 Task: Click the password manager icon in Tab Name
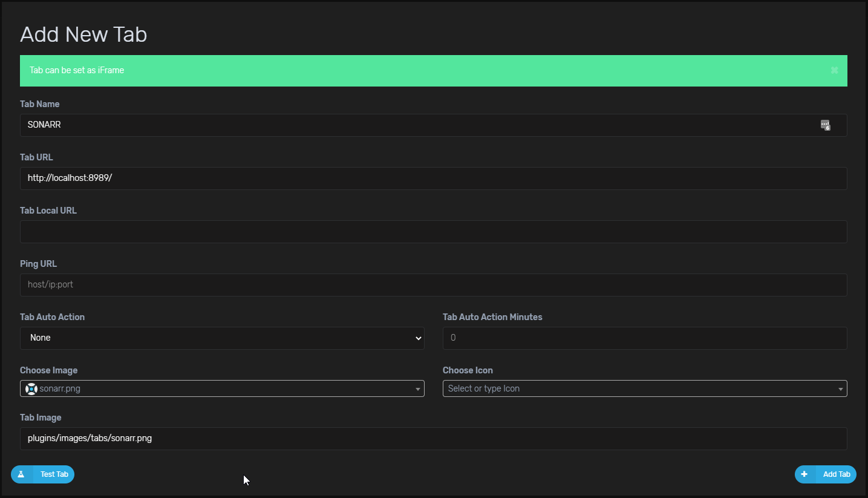tap(825, 125)
